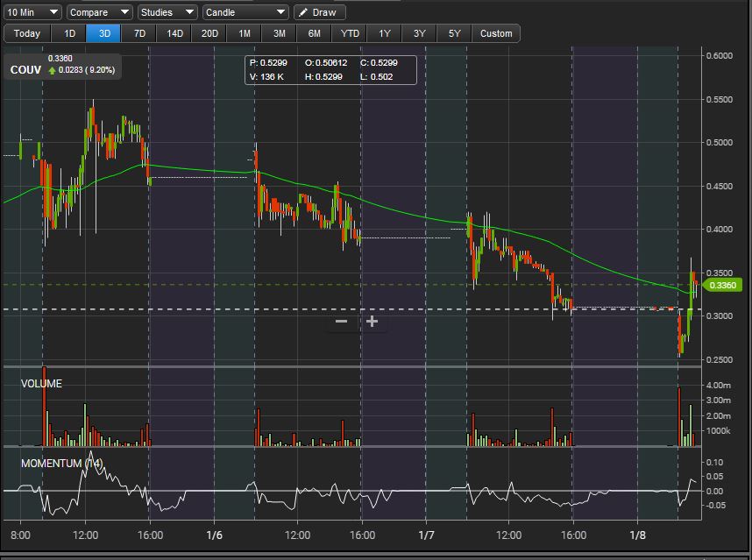Click the minus zoom-out icon
752x560 pixels.
[342, 322]
